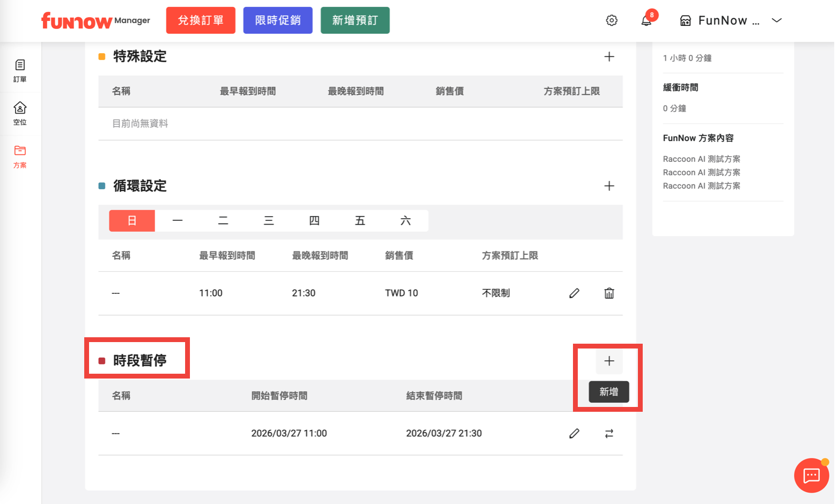The width and height of the screenshot is (838, 504).
Task: Click the 兌換訂單 button
Action: pyautogui.click(x=201, y=20)
